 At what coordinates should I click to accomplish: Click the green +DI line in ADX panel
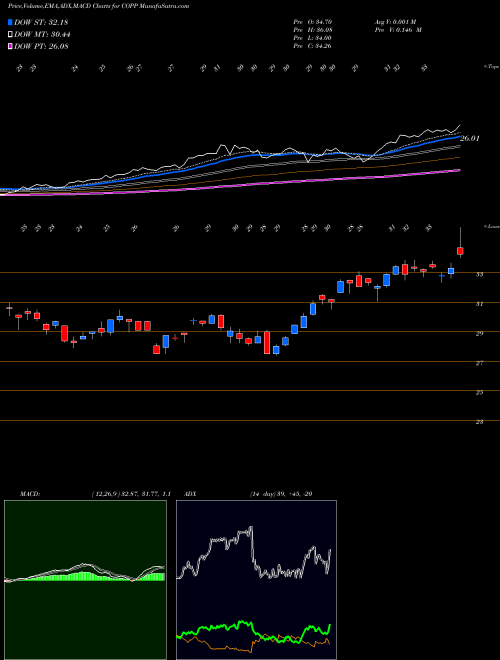click(x=253, y=629)
